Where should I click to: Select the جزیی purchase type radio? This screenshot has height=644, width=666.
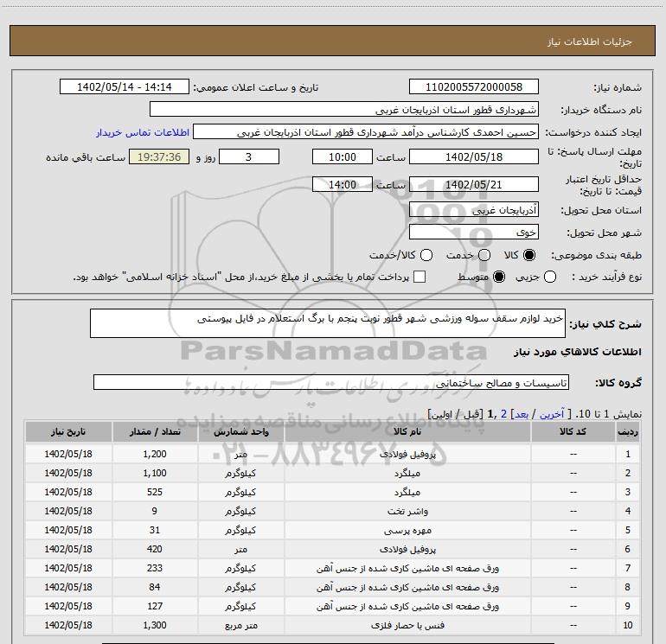pyautogui.click(x=549, y=277)
